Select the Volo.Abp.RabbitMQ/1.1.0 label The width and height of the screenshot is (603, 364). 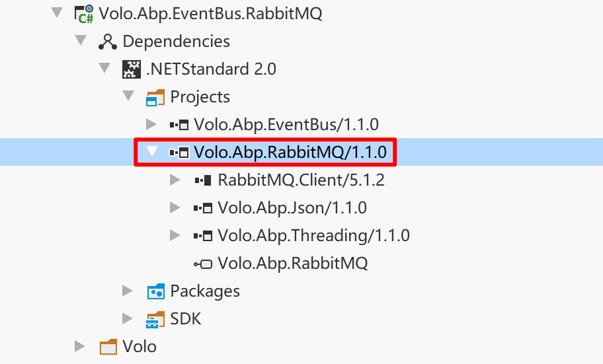point(290,152)
